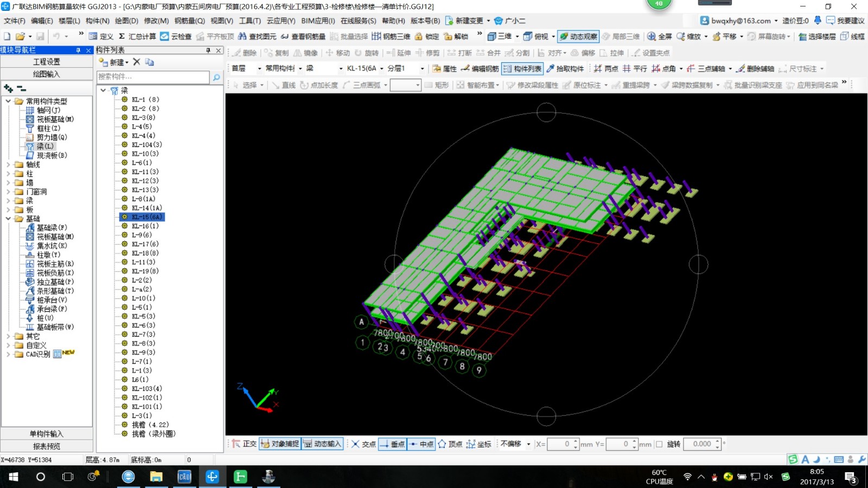Open the 文件(F) menu
Image resolution: width=868 pixels, height=488 pixels.
click(x=15, y=21)
